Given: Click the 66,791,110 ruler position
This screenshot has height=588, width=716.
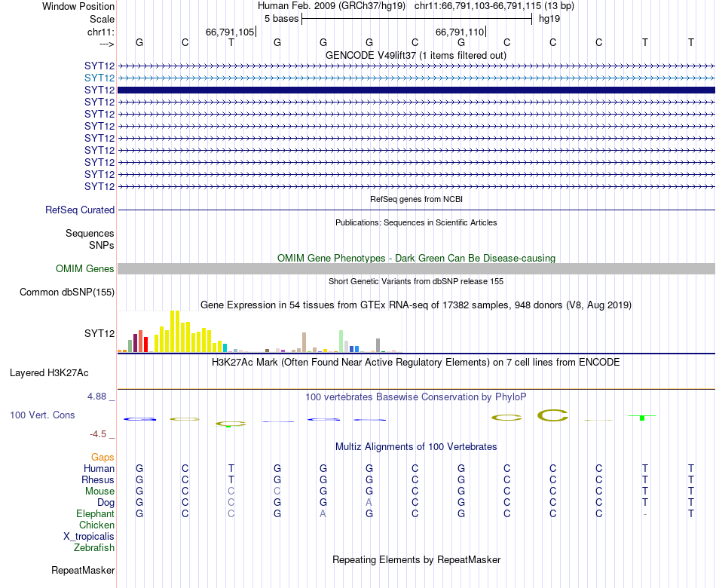Looking at the screenshot, I should 460,32.
